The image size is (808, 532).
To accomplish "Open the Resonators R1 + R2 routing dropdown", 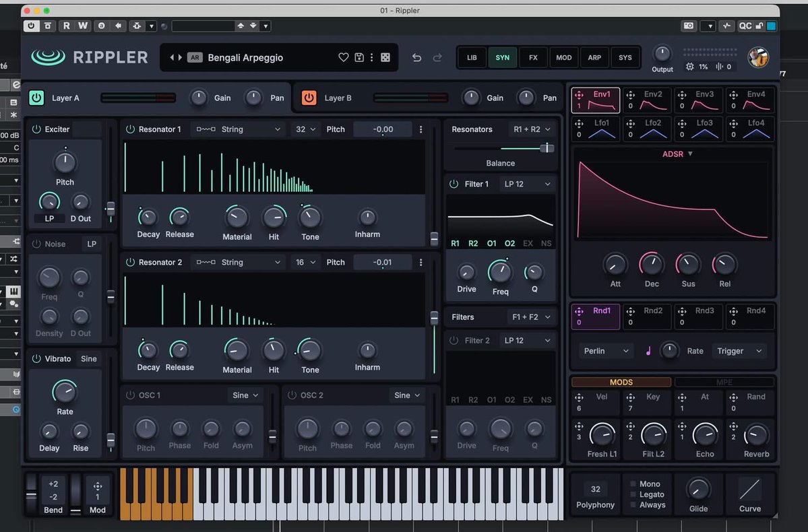I will pyautogui.click(x=531, y=129).
